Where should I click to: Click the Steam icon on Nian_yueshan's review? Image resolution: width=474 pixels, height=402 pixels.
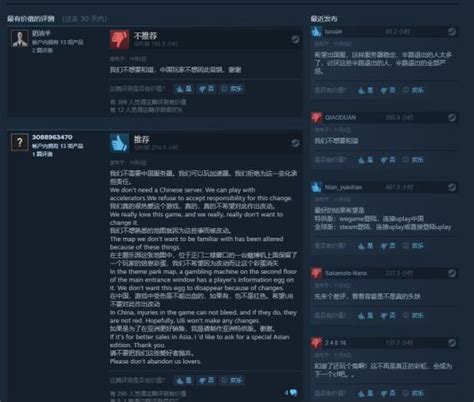[452, 187]
